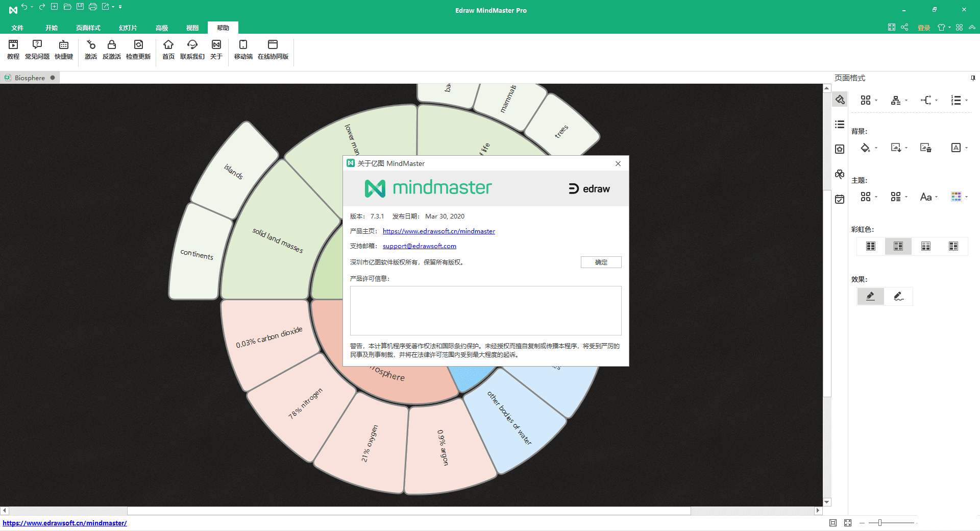980x531 pixels.
Task: Open 常见问题 FAQ
Action: click(x=37, y=50)
